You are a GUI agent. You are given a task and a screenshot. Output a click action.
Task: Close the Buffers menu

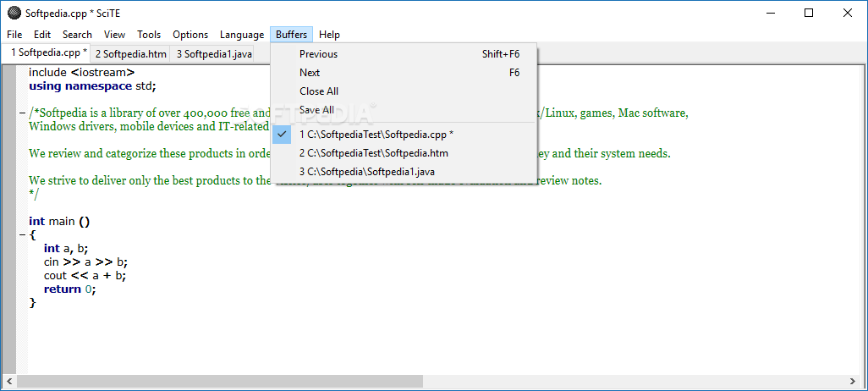click(291, 35)
